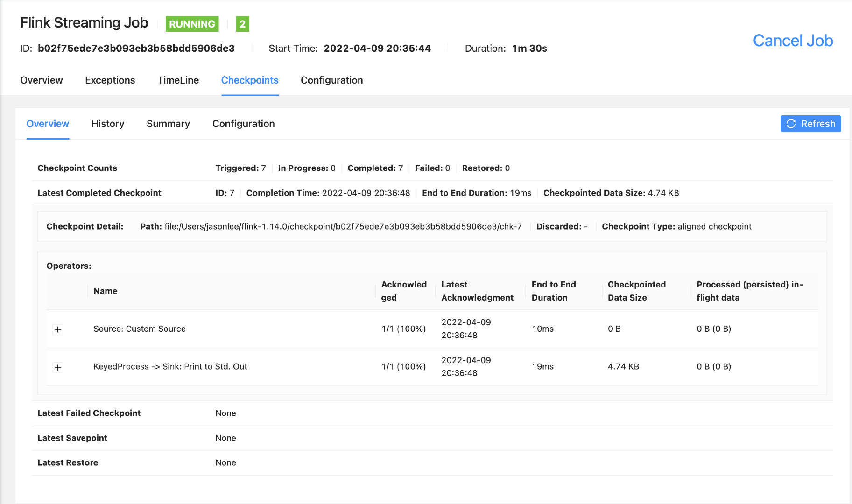Open the Exceptions tab
Viewport: 852px width, 504px height.
point(110,80)
